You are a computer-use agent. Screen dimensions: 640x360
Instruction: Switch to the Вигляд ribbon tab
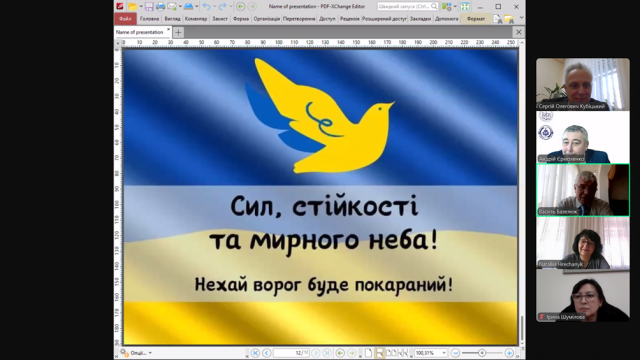[x=172, y=19]
